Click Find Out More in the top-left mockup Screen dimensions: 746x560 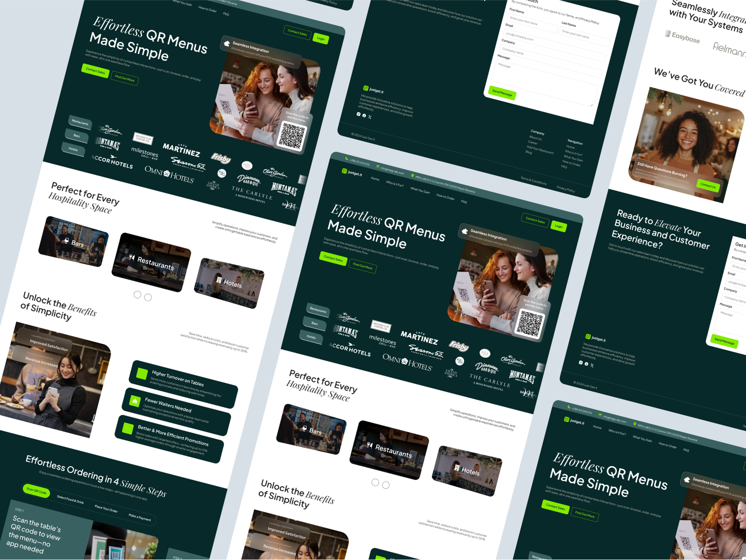click(124, 79)
